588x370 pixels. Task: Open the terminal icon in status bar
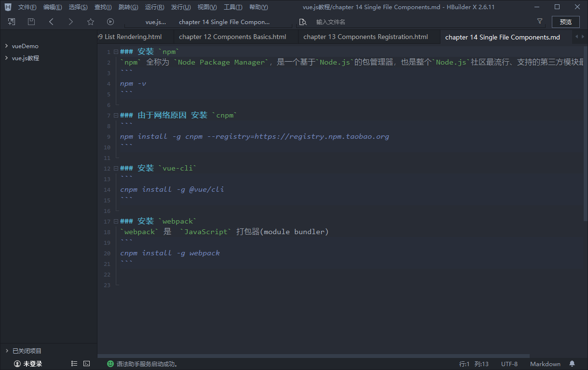[x=87, y=364]
